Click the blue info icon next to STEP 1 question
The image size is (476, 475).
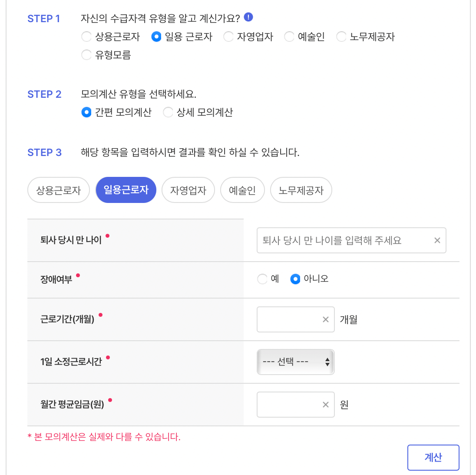[248, 17]
